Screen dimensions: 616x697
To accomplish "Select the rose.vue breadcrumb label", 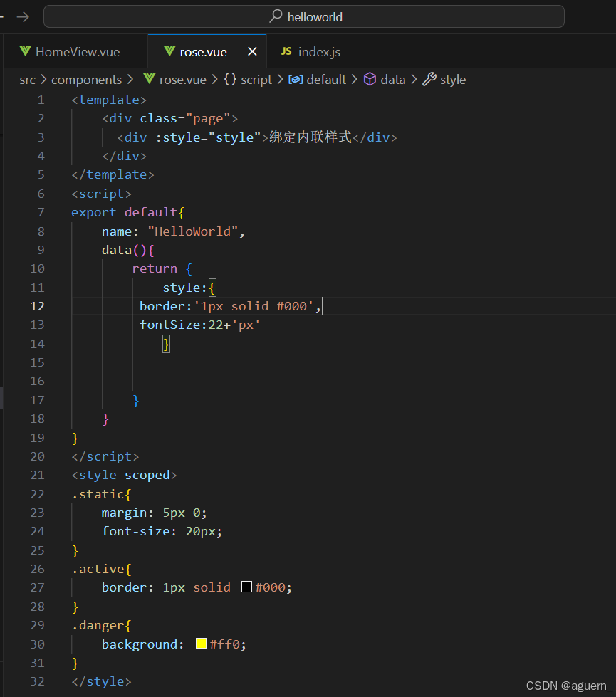I will coord(182,79).
